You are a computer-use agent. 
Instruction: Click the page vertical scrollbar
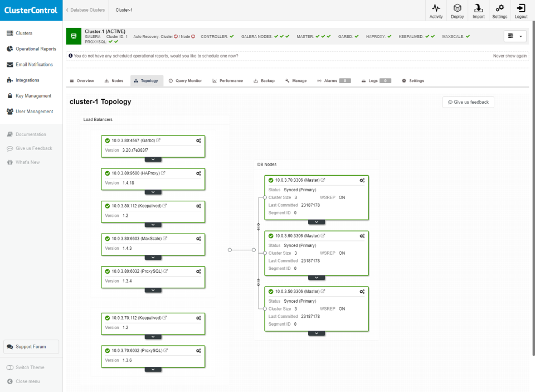pos(533,188)
